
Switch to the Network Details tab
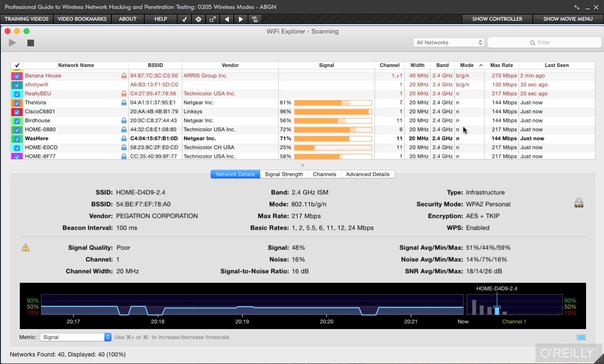pos(235,174)
